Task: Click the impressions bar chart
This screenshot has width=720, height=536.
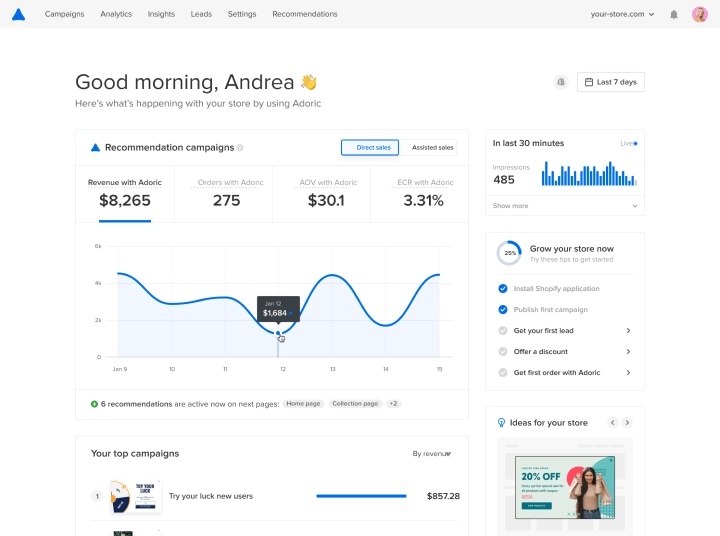Action: click(x=589, y=173)
